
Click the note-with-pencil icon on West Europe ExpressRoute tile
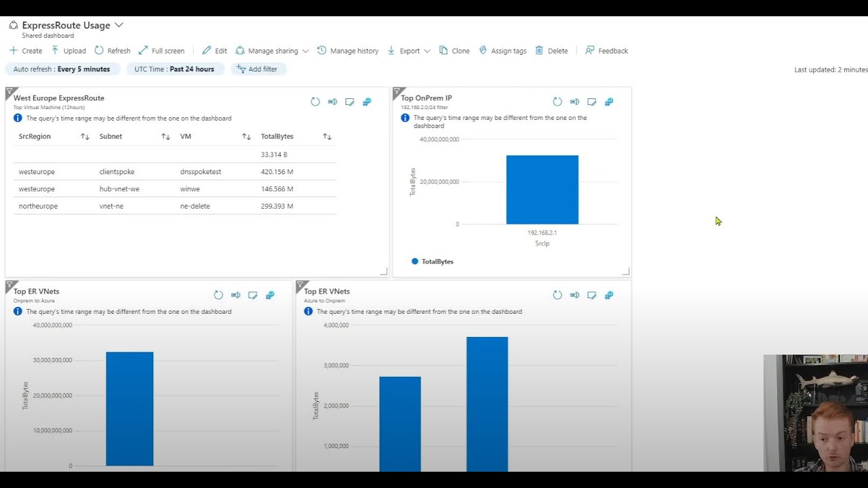point(350,102)
